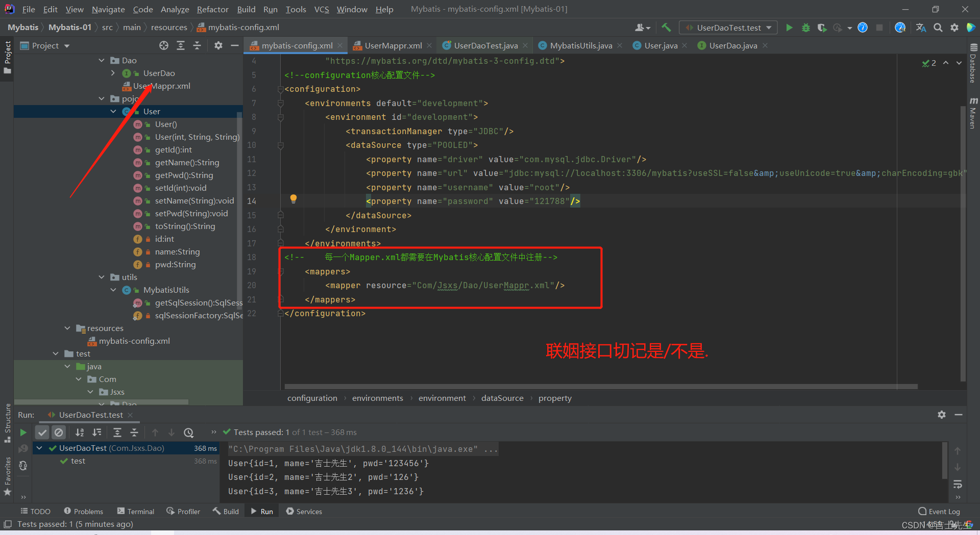
Task: Switch to MybatisUtils.java editor tab
Action: (580, 45)
